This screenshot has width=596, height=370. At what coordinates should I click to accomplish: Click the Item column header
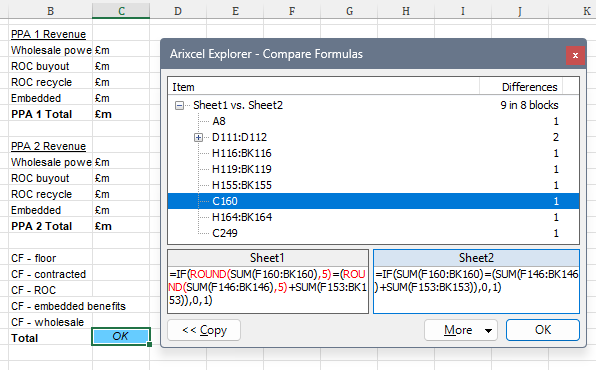(x=323, y=87)
